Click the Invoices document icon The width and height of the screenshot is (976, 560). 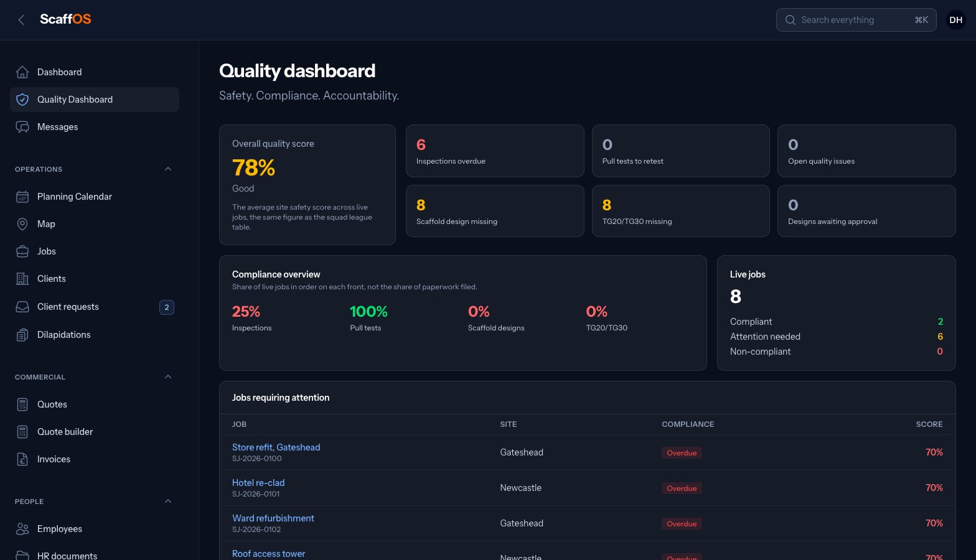[x=22, y=459]
